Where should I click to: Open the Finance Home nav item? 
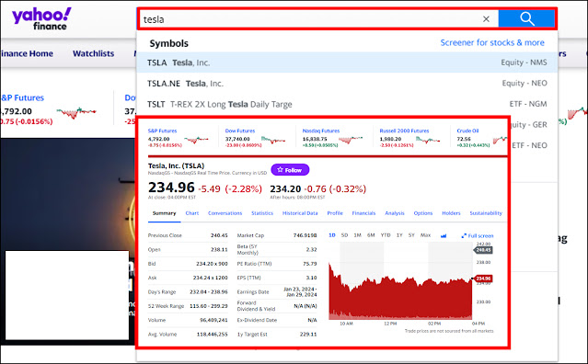pos(27,53)
